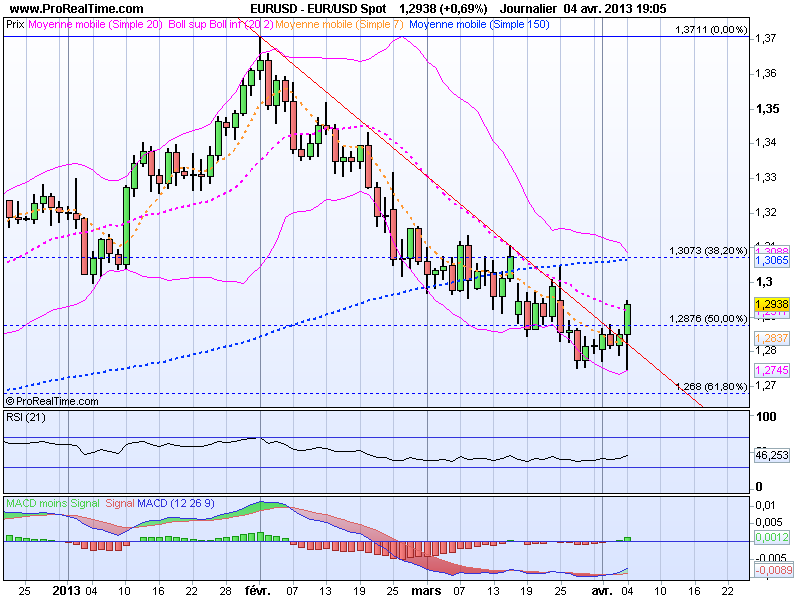Click the orange 1,2837 moving average tag
The image size is (800, 600).
click(x=772, y=338)
